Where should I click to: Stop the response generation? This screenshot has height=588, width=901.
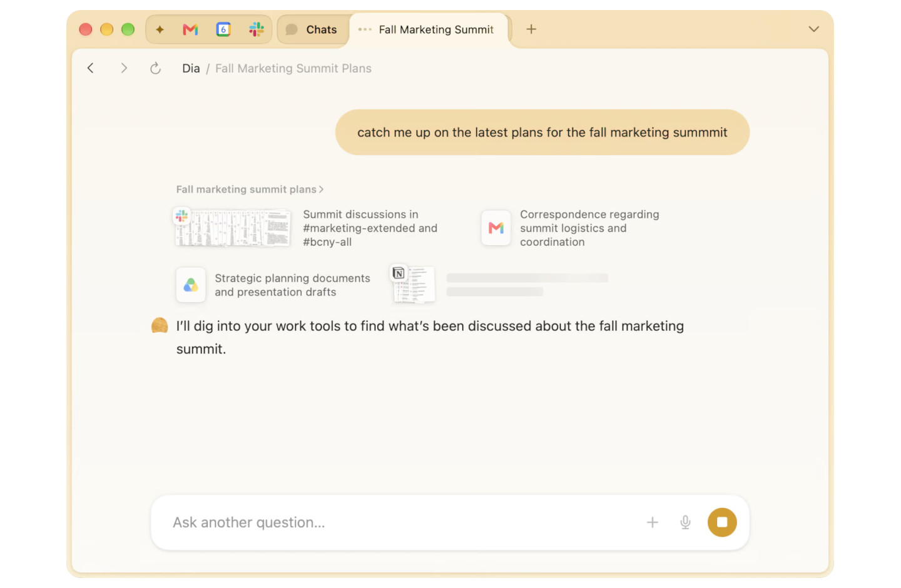(x=722, y=522)
